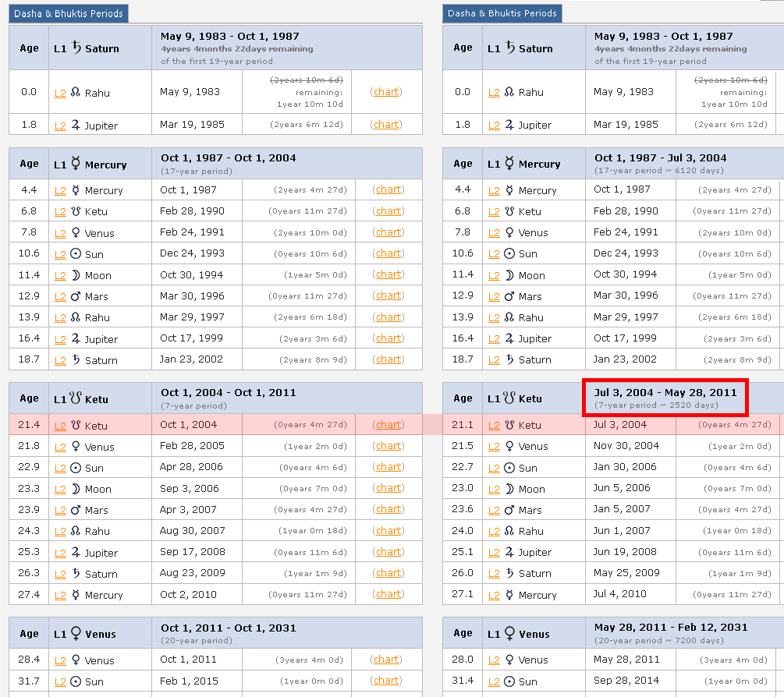Select the Saturn glyph in age 26.0 row
784x697 pixels.
pyautogui.click(x=509, y=572)
